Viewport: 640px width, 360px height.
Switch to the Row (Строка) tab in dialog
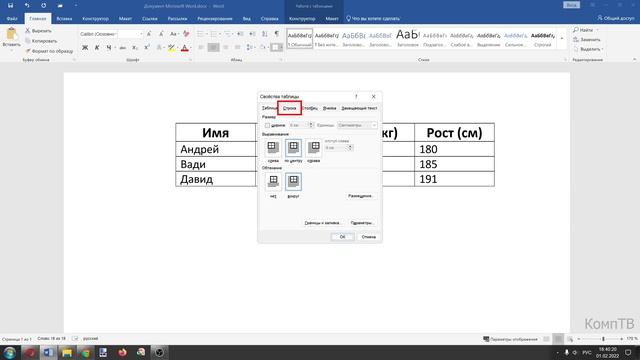pyautogui.click(x=289, y=108)
